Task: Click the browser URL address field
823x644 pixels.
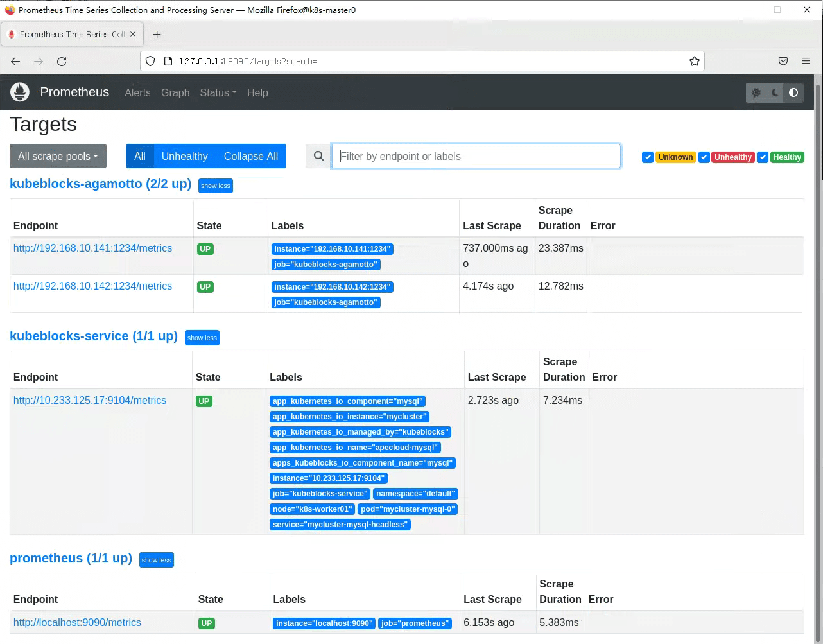Action: click(x=424, y=61)
